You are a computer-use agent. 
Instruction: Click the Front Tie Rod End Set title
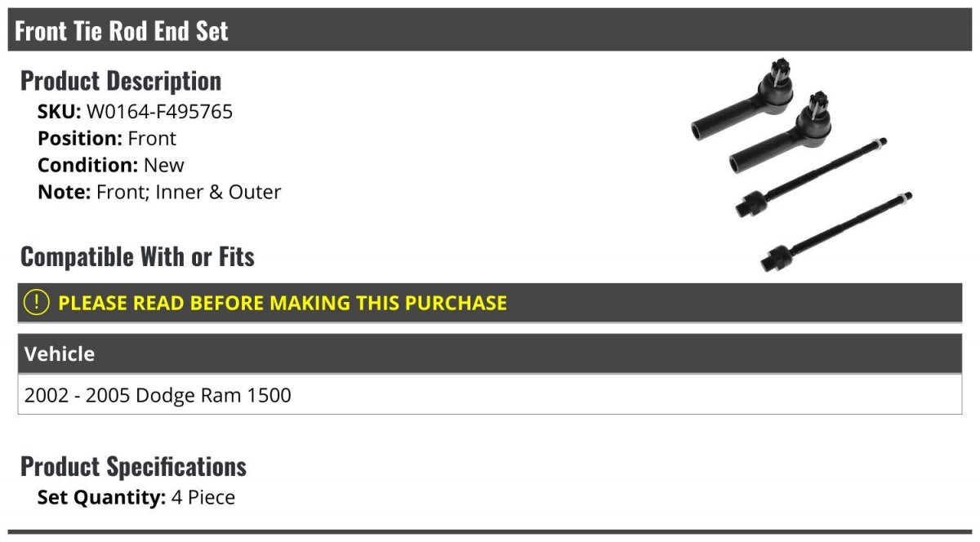(x=122, y=31)
